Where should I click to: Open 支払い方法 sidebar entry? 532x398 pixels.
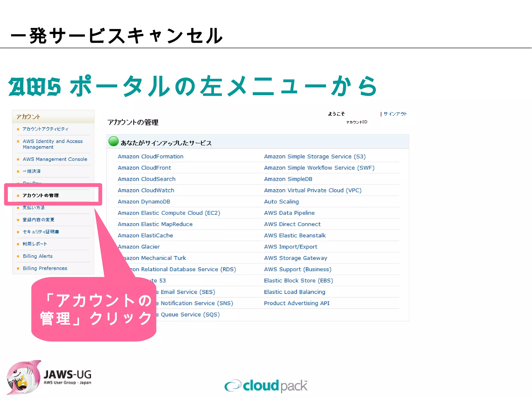click(34, 208)
